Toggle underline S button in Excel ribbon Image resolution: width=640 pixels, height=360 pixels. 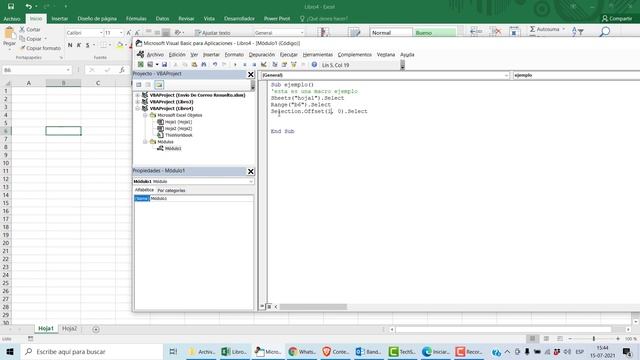click(x=87, y=45)
